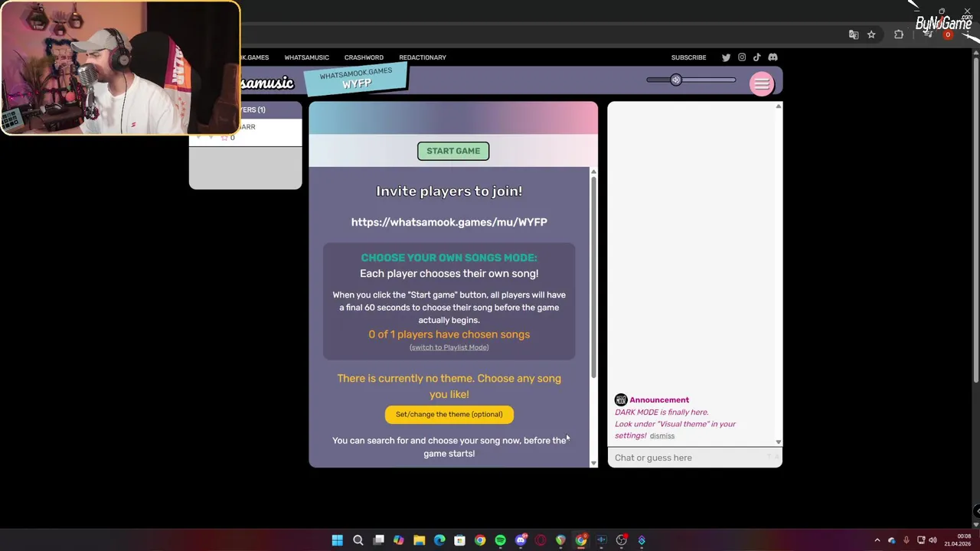Viewport: 980px width, 551px height.
Task: Click the Chat or guess here field
Action: point(695,458)
